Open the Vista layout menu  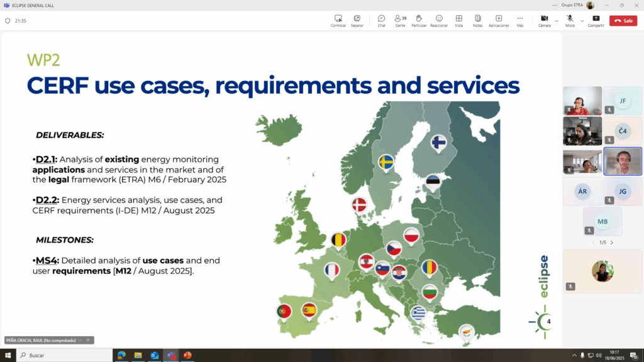click(459, 21)
